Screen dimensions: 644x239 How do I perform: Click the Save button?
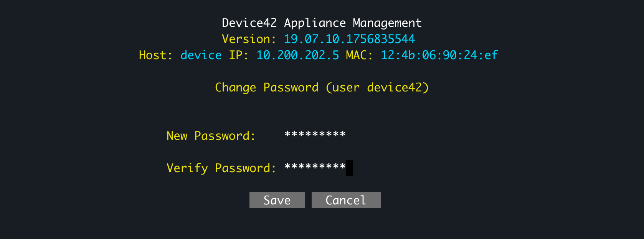[x=277, y=200]
